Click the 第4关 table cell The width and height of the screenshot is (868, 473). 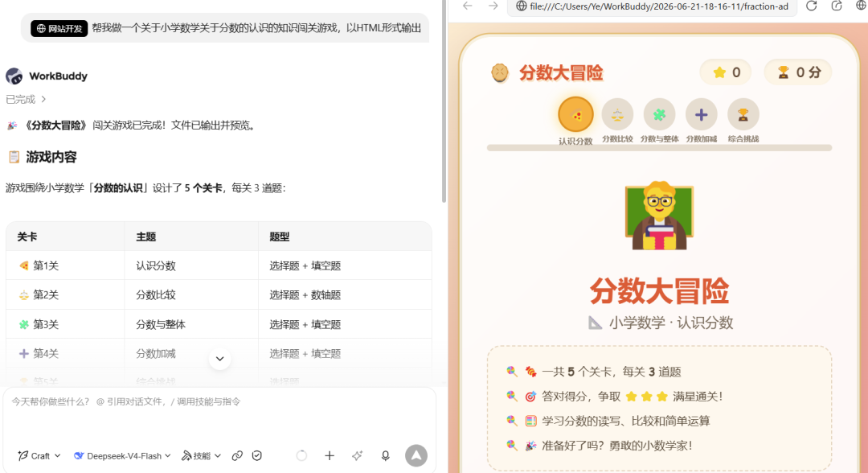click(x=65, y=353)
